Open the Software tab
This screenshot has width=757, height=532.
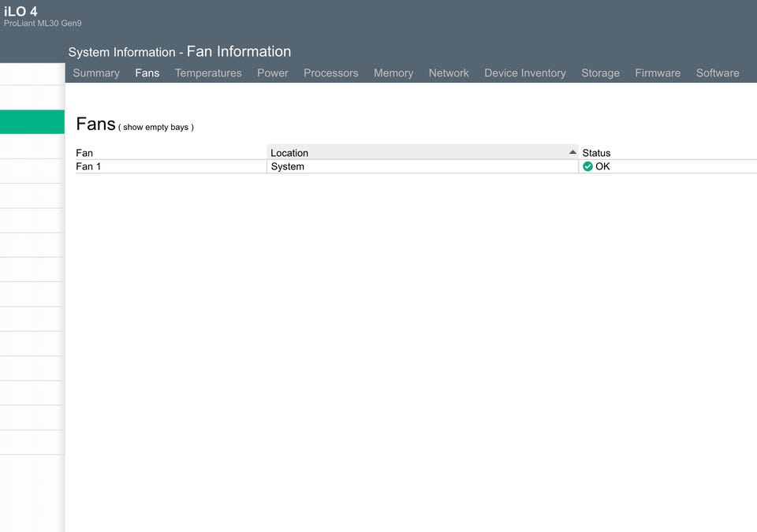(x=718, y=73)
